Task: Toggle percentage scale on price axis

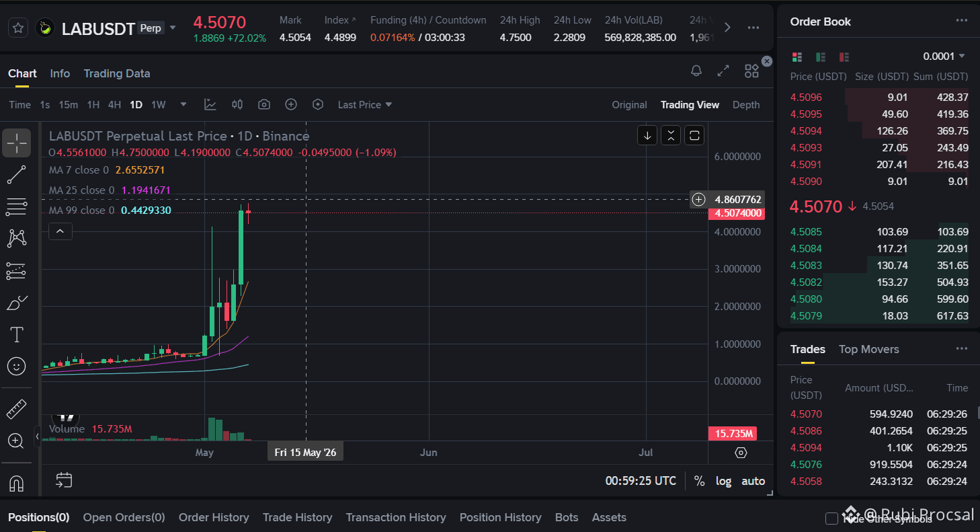Action: 699,481
